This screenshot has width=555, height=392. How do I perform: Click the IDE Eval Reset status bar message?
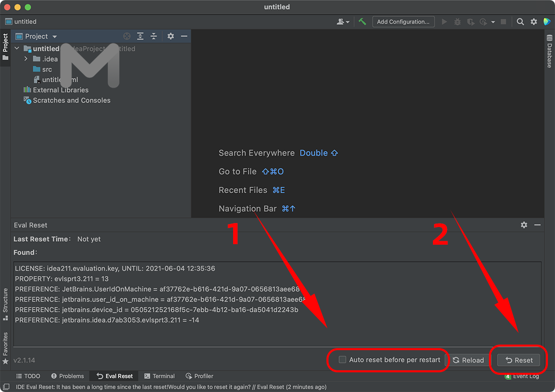171,386
